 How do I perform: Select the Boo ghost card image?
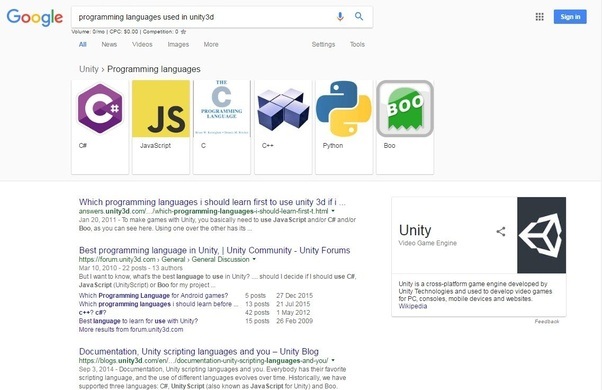pyautogui.click(x=405, y=109)
